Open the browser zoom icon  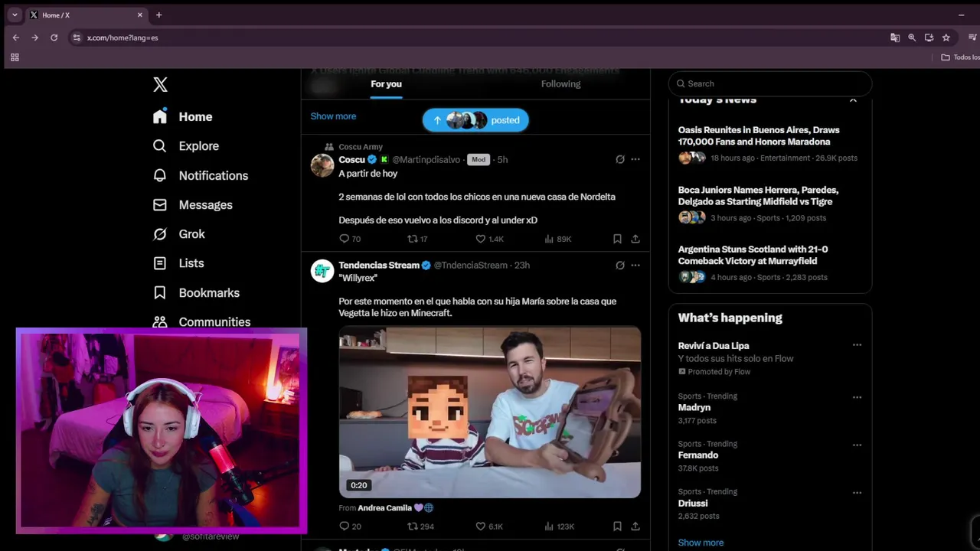[x=912, y=37]
